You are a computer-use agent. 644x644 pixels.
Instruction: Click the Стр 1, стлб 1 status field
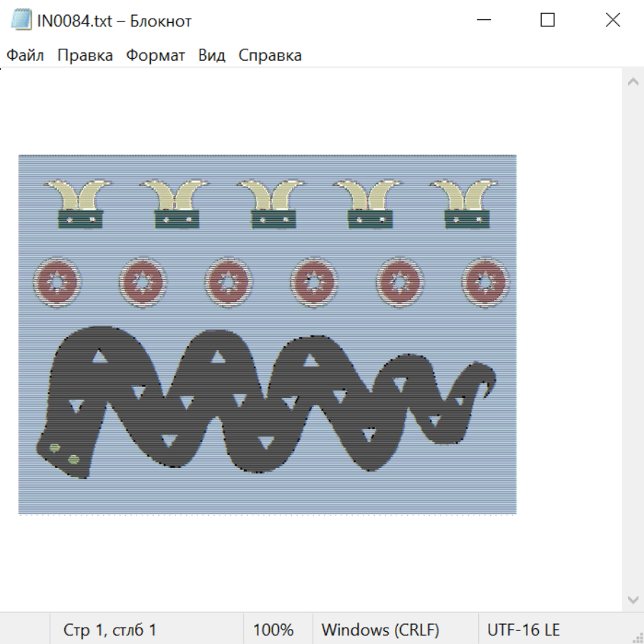[x=110, y=630]
